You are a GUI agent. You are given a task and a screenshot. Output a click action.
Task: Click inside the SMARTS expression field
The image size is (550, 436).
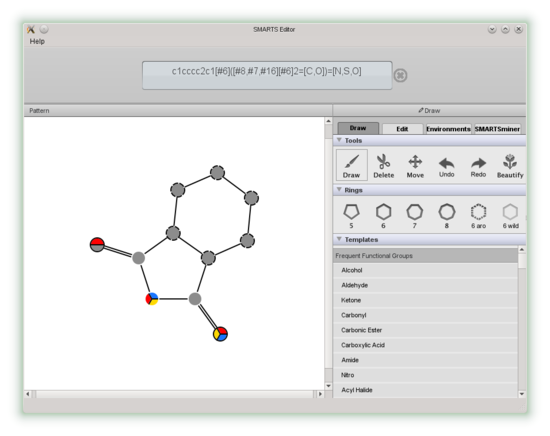coord(267,75)
